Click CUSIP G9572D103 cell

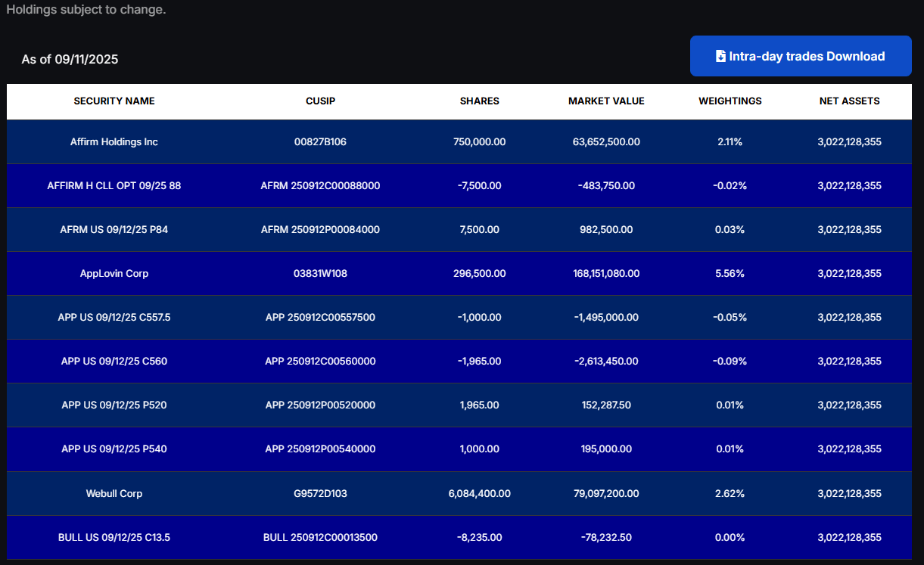[x=320, y=493]
